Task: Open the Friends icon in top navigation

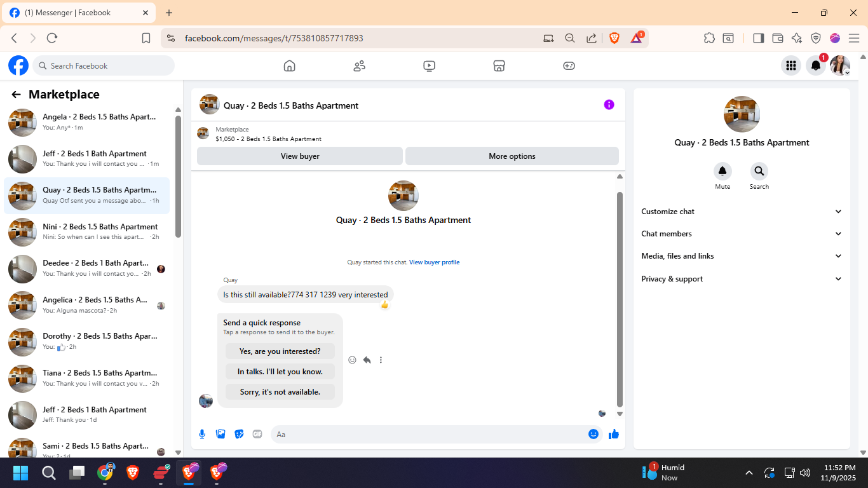Action: tap(359, 65)
